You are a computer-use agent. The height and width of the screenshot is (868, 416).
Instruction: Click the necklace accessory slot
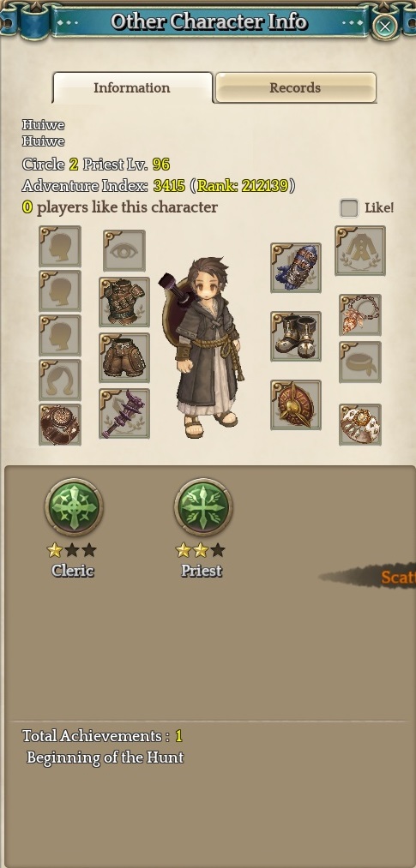coord(360,315)
